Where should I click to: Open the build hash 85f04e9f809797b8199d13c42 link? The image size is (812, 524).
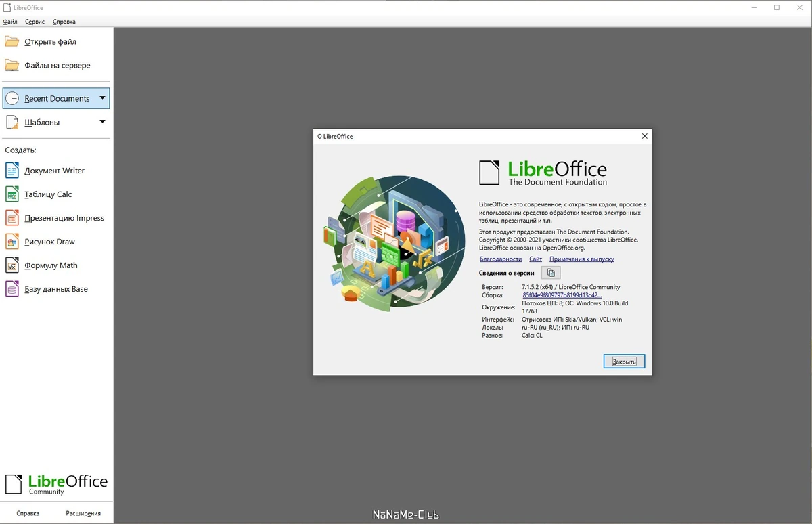click(562, 295)
